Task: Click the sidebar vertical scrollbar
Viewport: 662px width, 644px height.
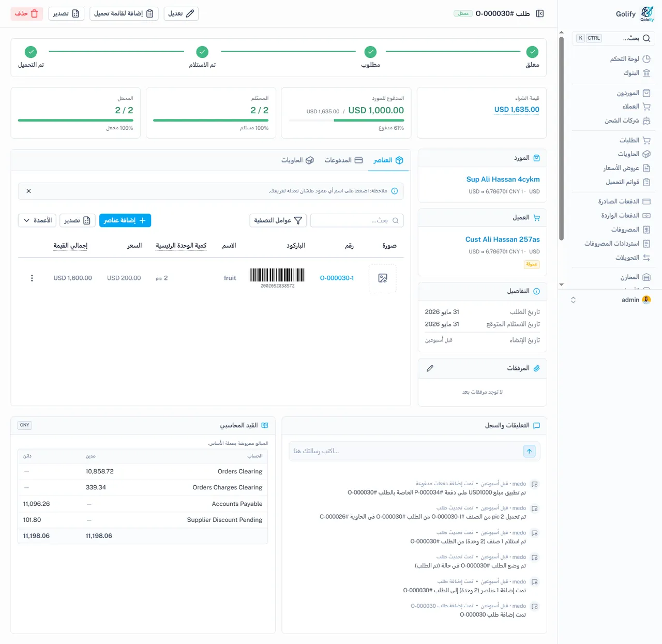Action: (x=562, y=138)
